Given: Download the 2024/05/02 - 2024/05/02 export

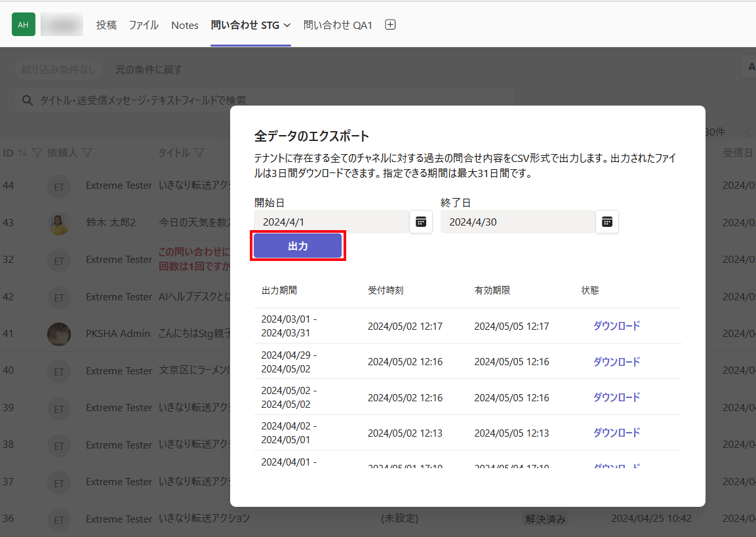Looking at the screenshot, I should [616, 397].
